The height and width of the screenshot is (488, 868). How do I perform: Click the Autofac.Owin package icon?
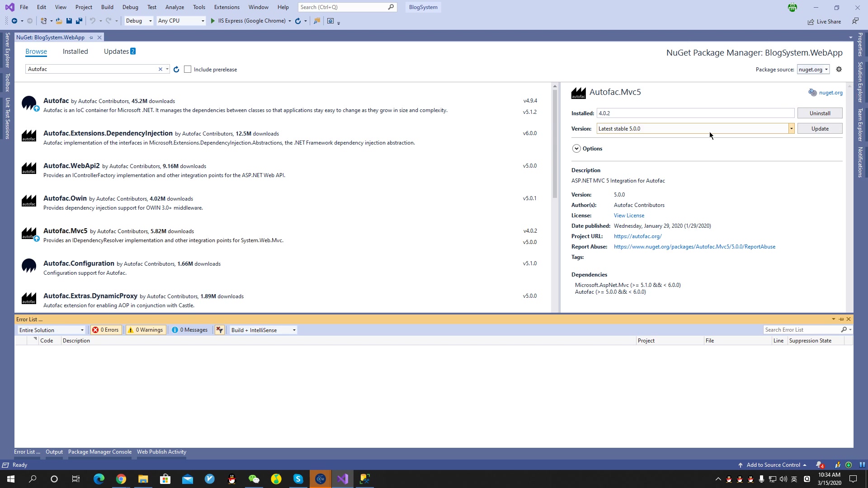coord(29,201)
